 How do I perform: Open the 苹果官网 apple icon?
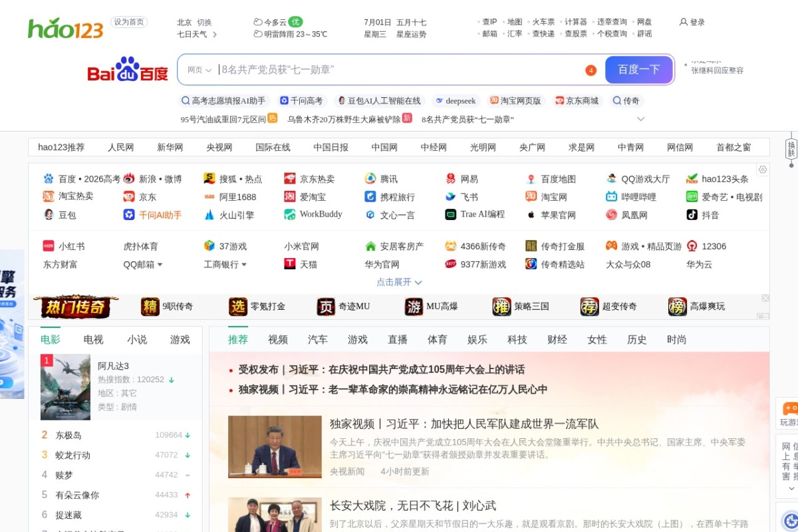click(531, 215)
